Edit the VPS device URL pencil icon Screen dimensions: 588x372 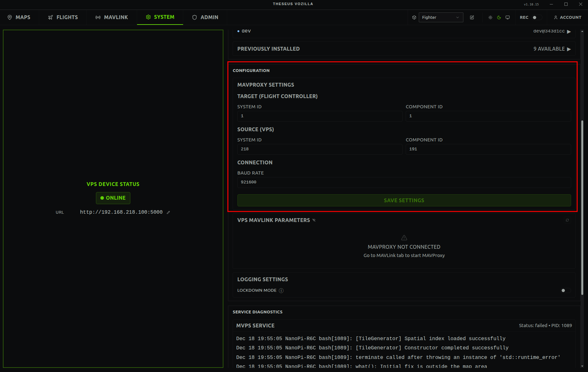tap(168, 212)
